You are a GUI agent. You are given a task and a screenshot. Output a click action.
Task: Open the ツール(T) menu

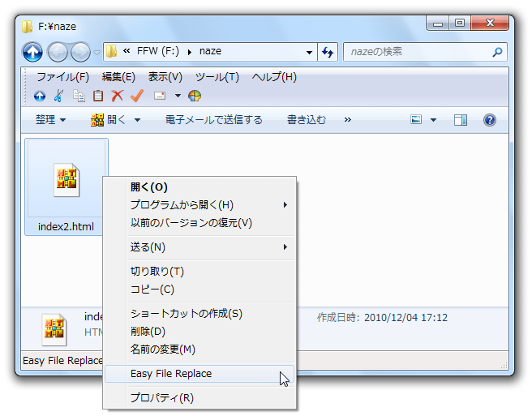tap(217, 77)
